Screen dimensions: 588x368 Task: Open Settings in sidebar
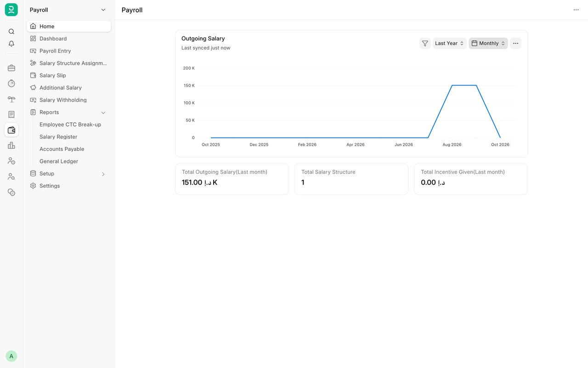(x=69, y=186)
